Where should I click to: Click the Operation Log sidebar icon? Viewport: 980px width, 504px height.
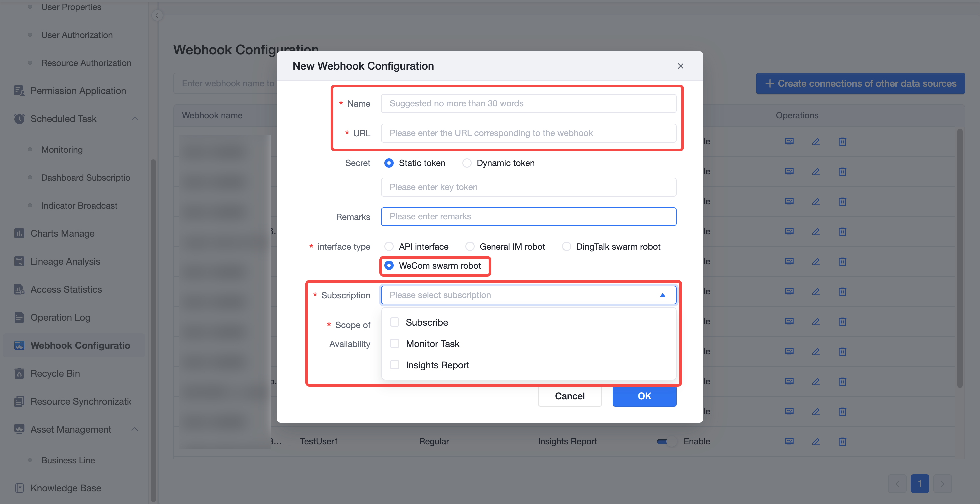point(19,317)
